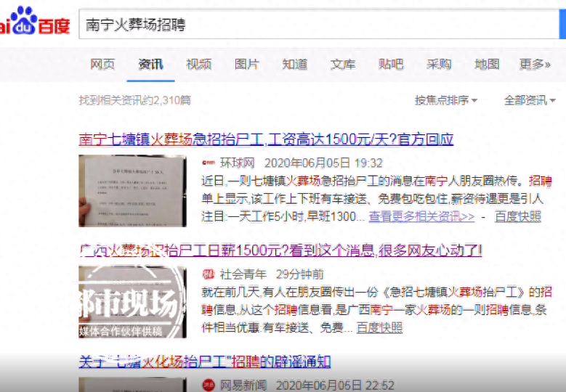The image size is (566, 392).
Task: Open the 图片 tab
Action: click(x=246, y=64)
